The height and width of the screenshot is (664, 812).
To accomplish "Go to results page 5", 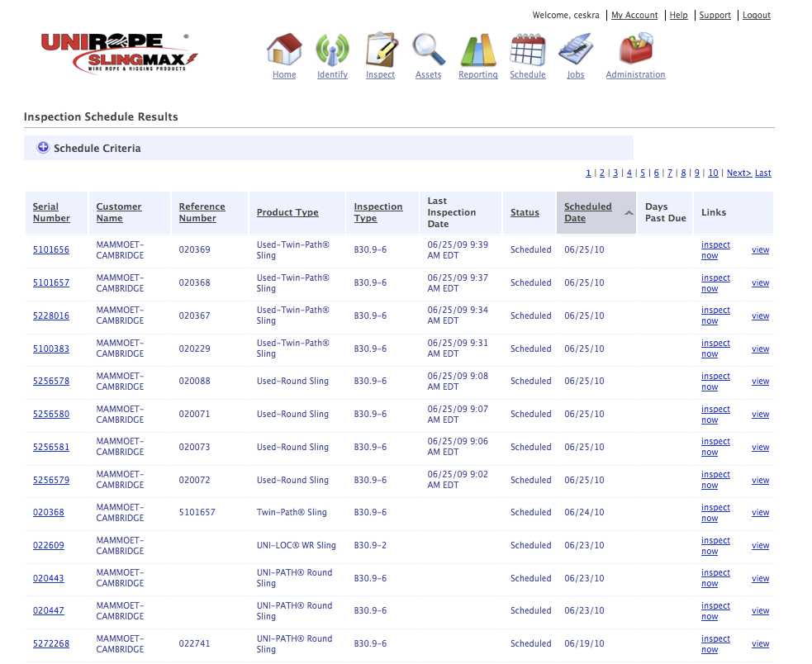I will pyautogui.click(x=642, y=173).
